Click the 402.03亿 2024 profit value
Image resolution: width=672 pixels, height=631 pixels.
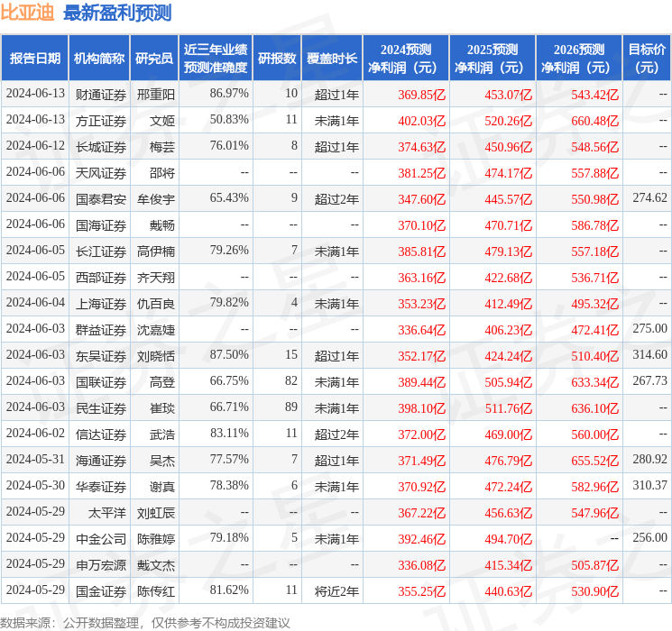click(x=422, y=121)
